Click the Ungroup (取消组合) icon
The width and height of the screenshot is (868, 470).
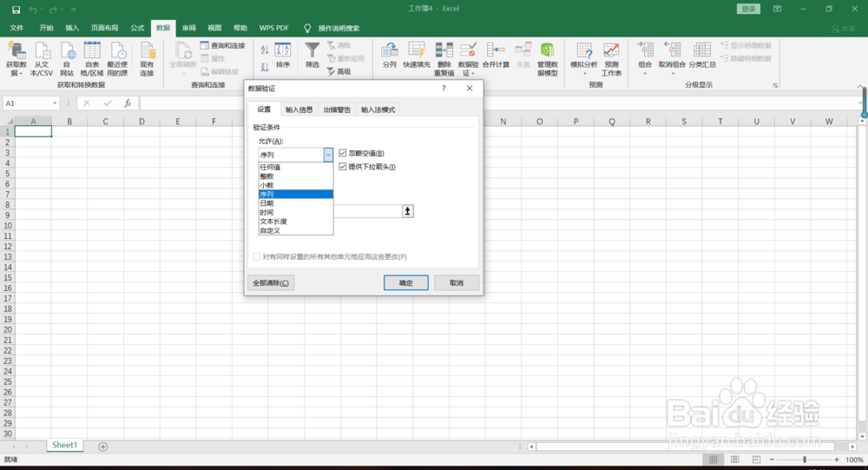tap(672, 50)
